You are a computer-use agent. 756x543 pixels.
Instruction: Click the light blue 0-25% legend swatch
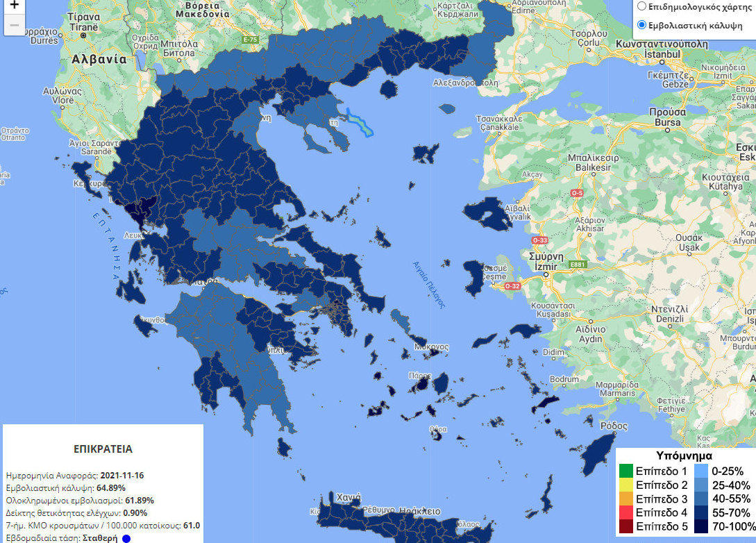pyautogui.click(x=701, y=471)
